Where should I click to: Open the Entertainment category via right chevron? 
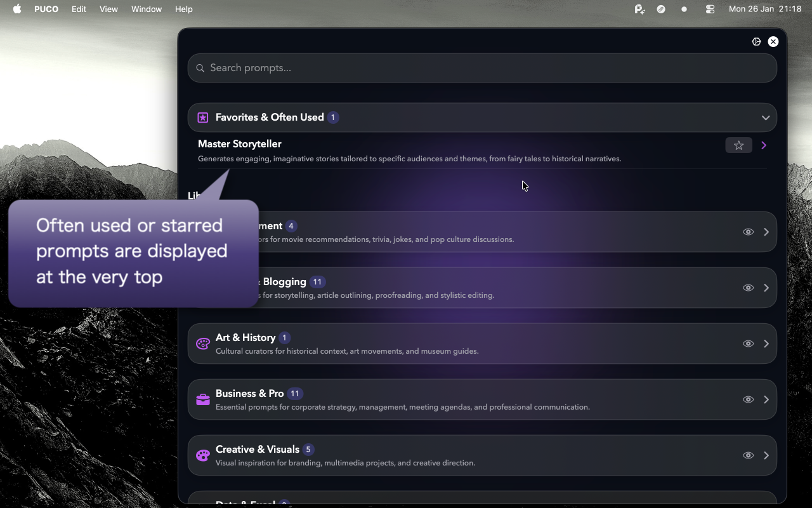click(x=766, y=232)
